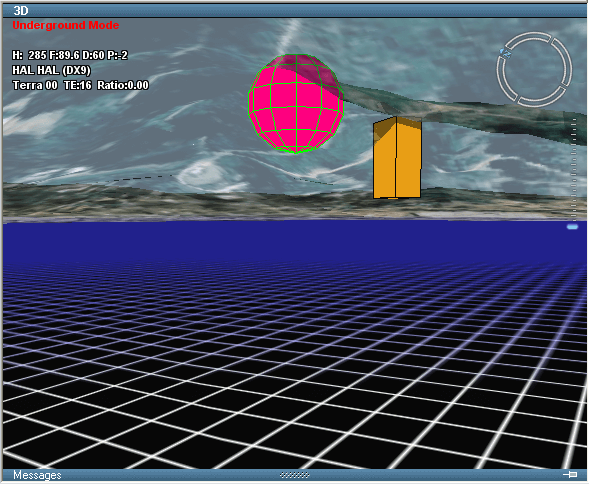Select the pink wireframe sphere object
This screenshot has height=484, width=589.
pyautogui.click(x=296, y=103)
